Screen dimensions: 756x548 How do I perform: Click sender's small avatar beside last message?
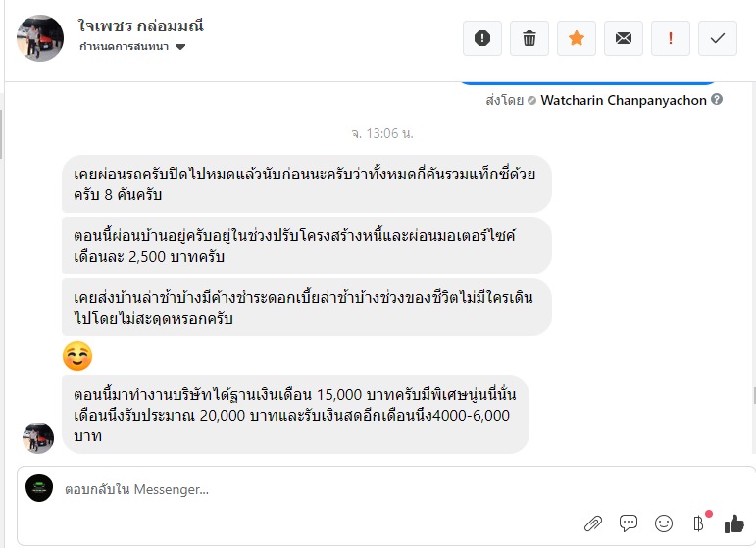click(38, 437)
